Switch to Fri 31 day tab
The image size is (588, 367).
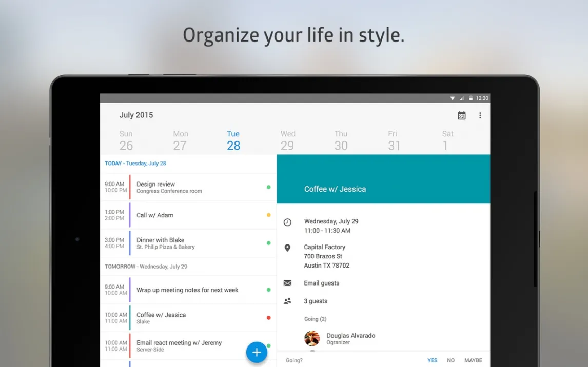[x=394, y=140]
